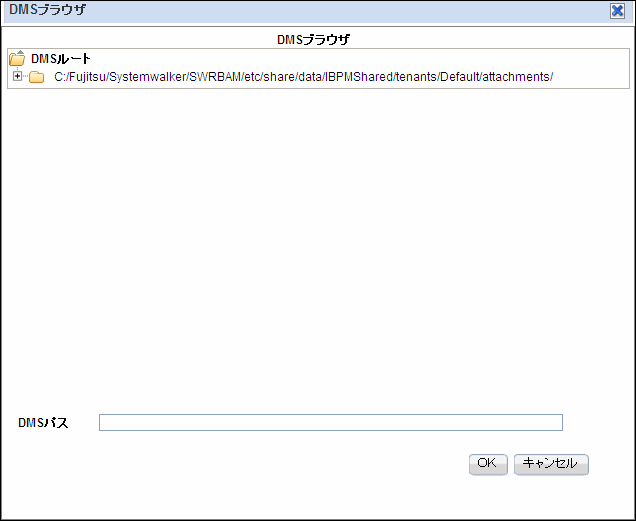Click the DMSルート root folder icon
The image size is (636, 521).
[x=17, y=58]
